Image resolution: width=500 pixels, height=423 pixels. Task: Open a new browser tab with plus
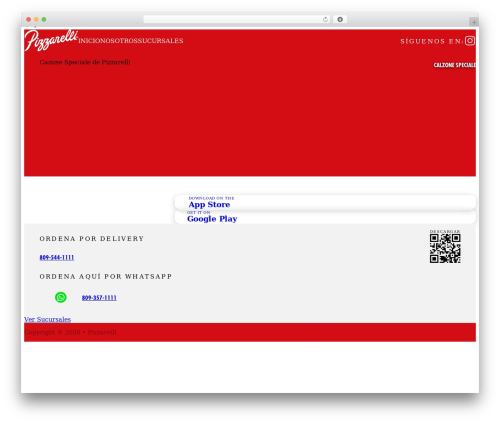tap(474, 22)
